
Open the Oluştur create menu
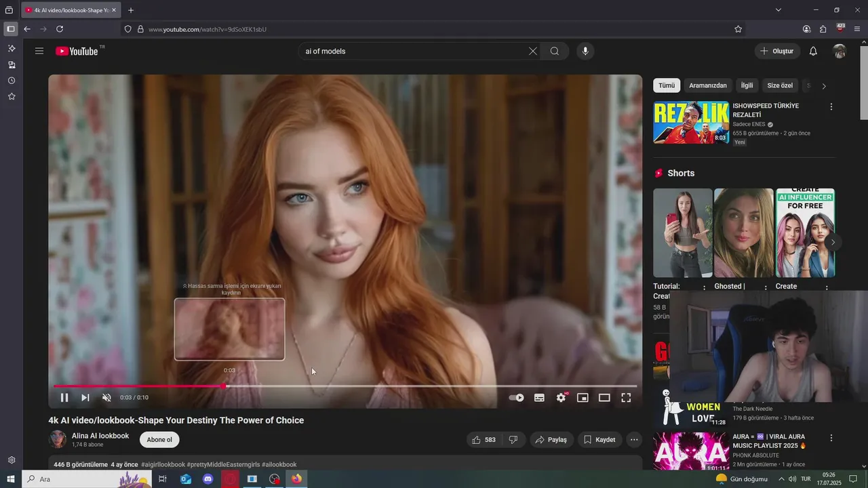point(777,51)
